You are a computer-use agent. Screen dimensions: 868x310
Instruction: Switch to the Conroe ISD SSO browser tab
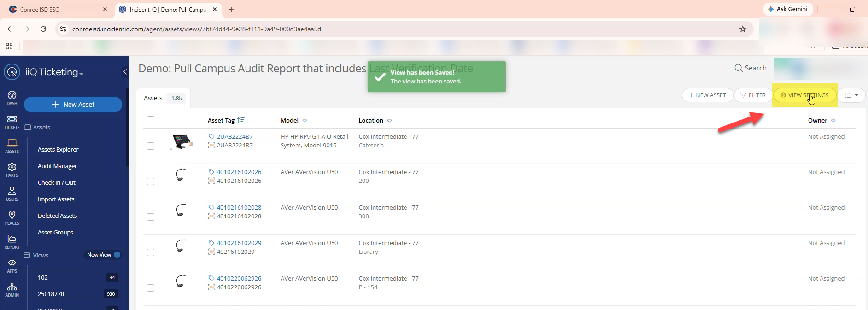(59, 9)
